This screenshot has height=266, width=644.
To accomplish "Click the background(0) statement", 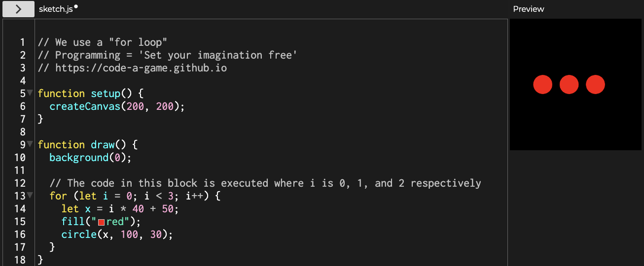I will [x=91, y=158].
